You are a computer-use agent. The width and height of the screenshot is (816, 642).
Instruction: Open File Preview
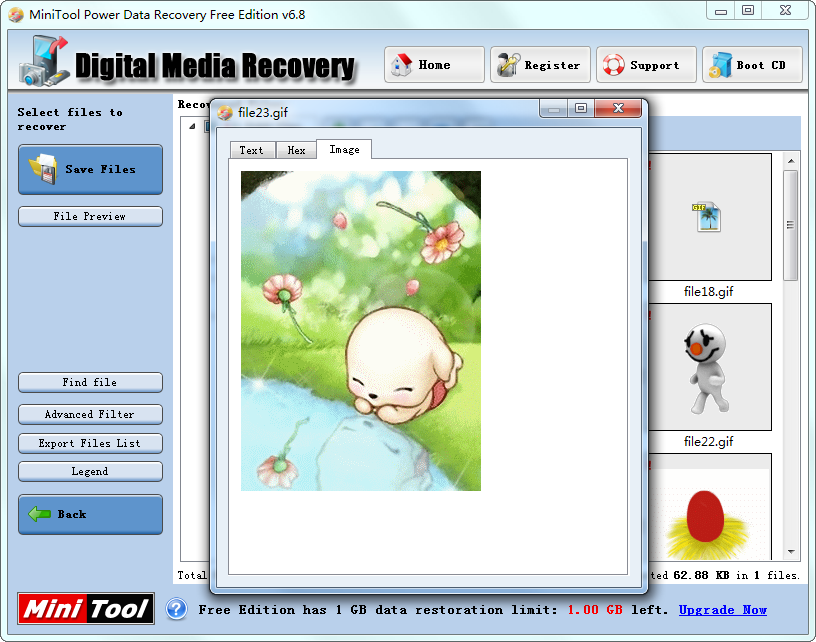tap(91, 216)
